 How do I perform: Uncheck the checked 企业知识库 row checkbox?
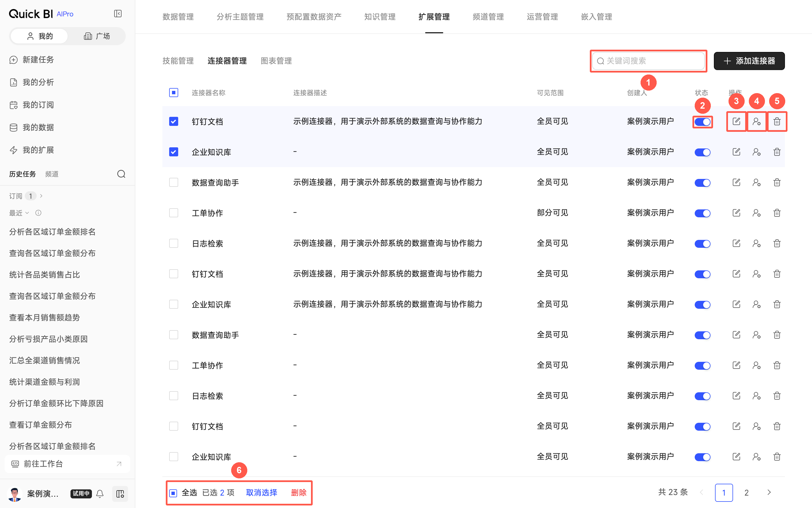click(x=173, y=152)
